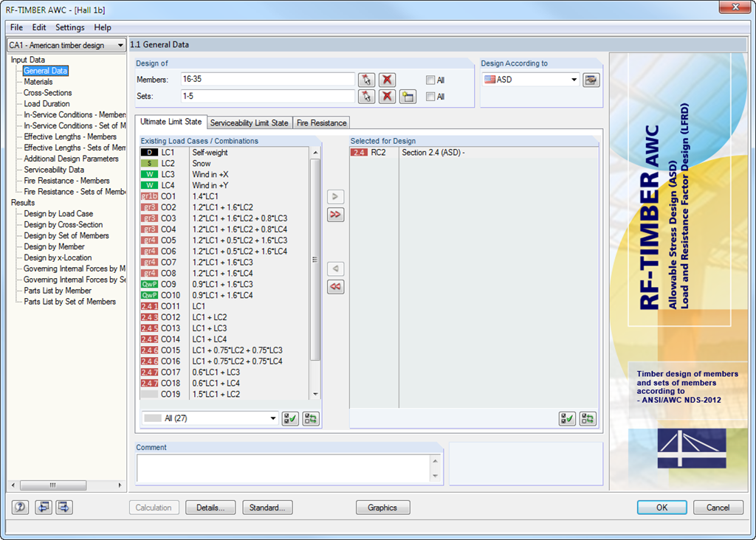Switch to the Fire Resistance tab
756x540 pixels.
tap(320, 122)
